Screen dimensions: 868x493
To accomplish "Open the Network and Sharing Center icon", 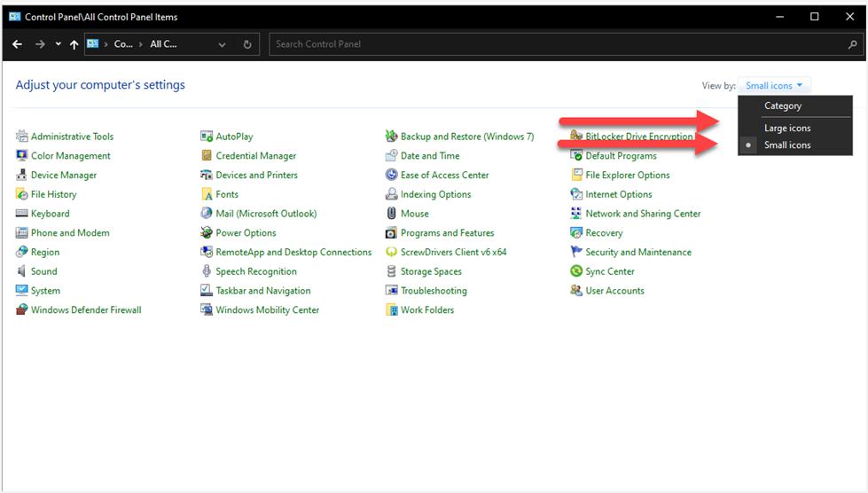I will [x=577, y=214].
